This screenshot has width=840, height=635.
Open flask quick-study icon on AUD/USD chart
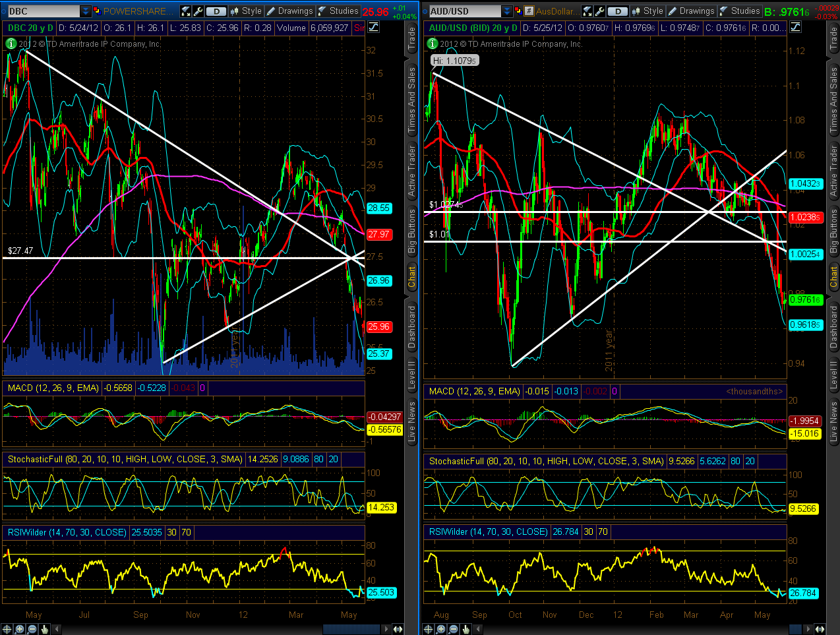(587, 11)
